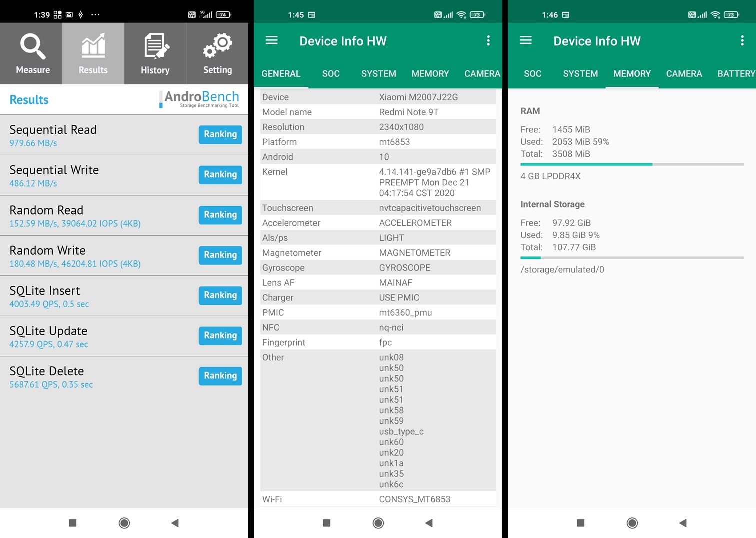The width and height of the screenshot is (756, 538).
Task: Tap Ranking for Sequential Write
Action: click(220, 175)
